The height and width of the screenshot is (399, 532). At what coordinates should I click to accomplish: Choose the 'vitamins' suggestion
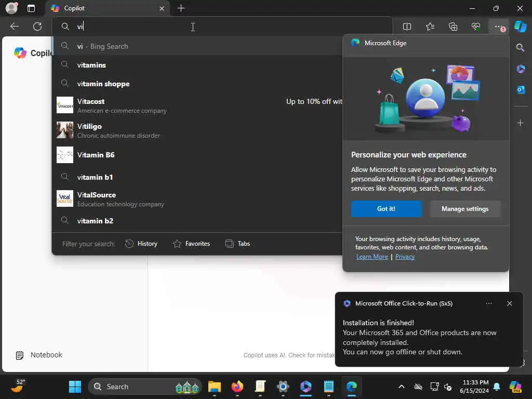pyautogui.click(x=197, y=65)
